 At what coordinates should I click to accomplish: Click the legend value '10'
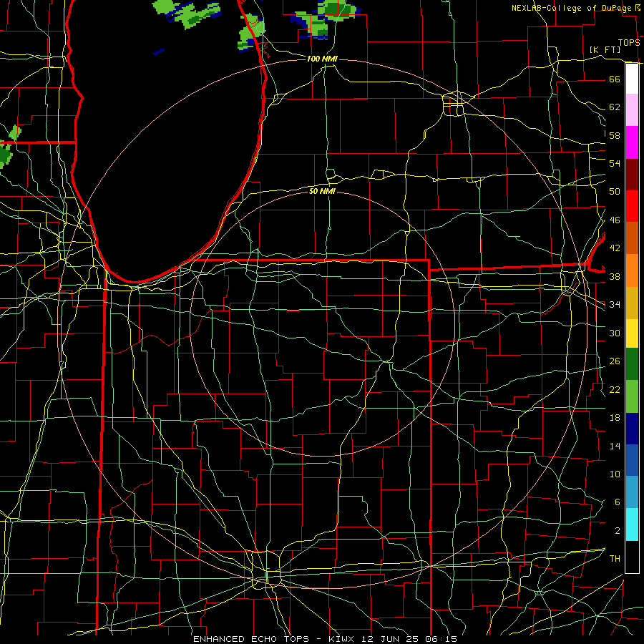tap(615, 474)
